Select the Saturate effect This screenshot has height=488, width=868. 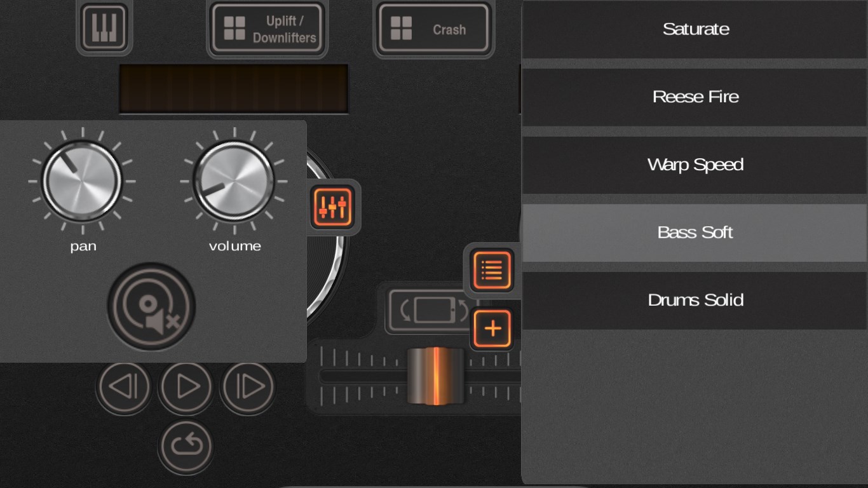pos(696,29)
